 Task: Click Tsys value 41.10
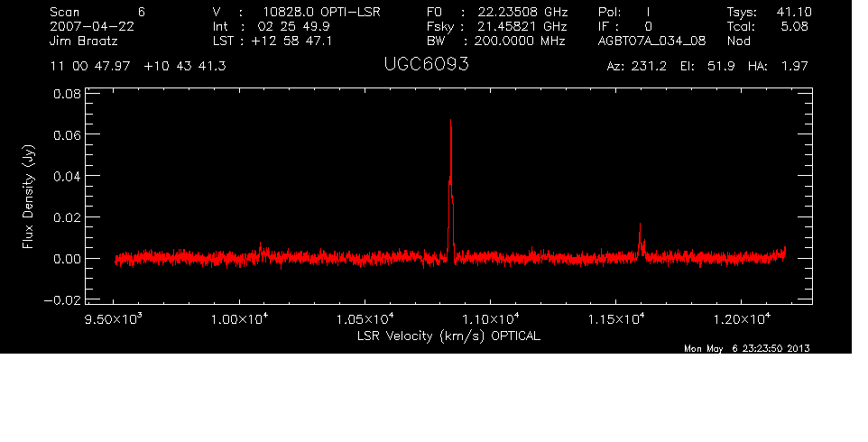pyautogui.click(x=794, y=12)
